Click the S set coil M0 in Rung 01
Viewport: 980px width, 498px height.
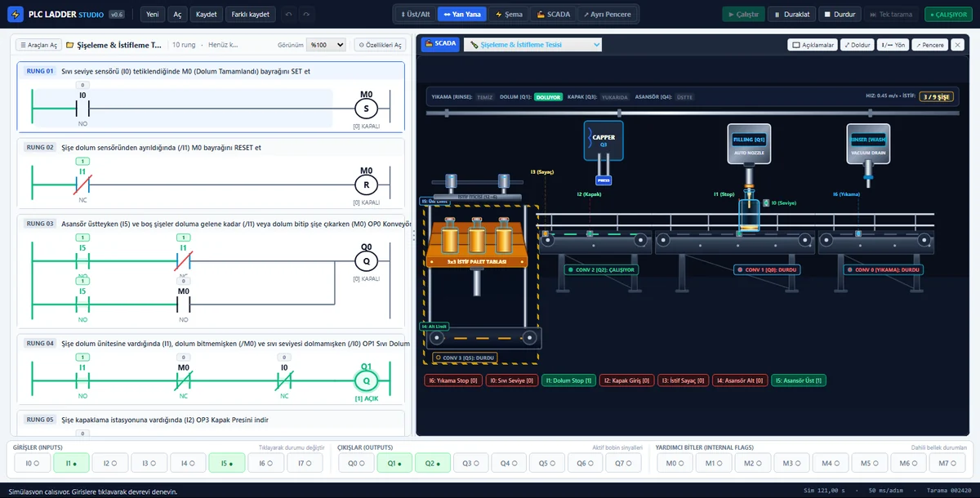click(366, 109)
